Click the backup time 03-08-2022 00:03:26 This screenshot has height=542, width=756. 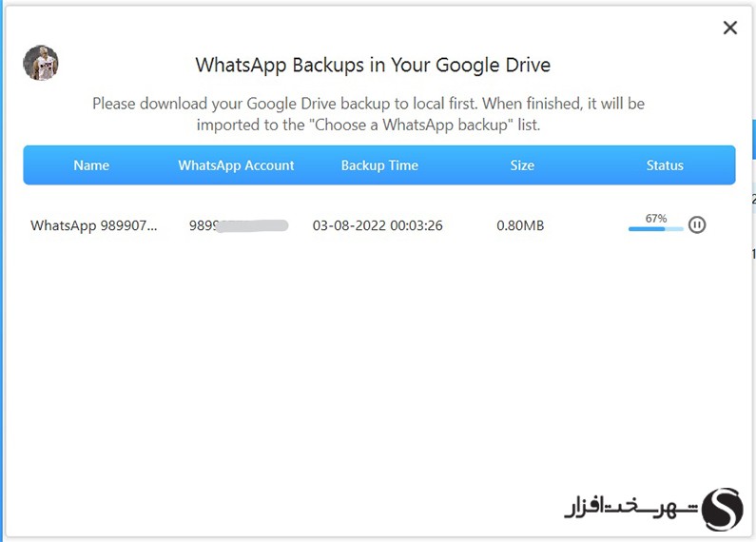tap(378, 225)
